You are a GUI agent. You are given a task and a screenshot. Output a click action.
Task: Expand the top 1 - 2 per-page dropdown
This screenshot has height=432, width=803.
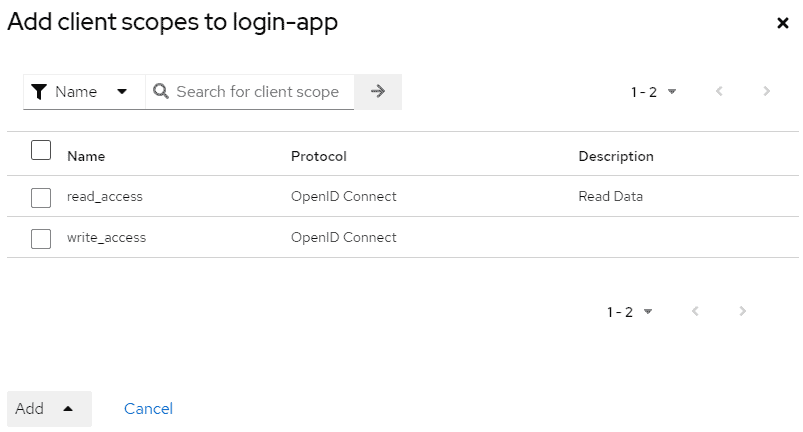pyautogui.click(x=654, y=92)
